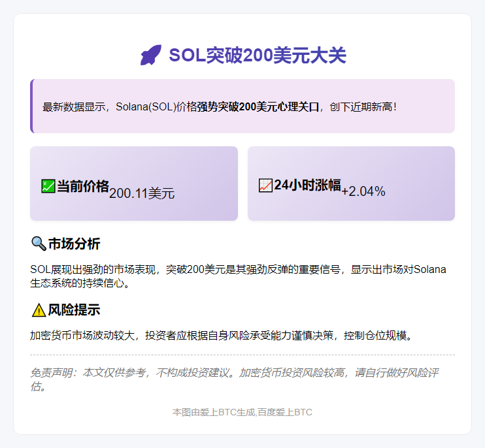Click the 当前价格 label
This screenshot has height=448, width=485.
[83, 186]
